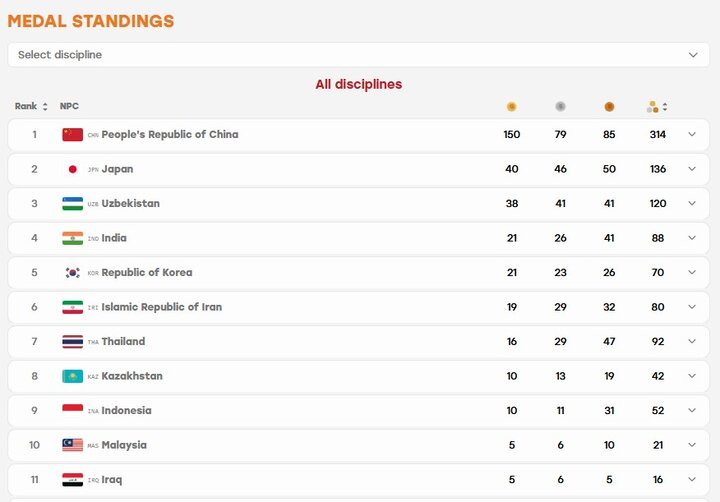Click the NPC column header
Viewport: 720px width, 502px height.
pyautogui.click(x=69, y=106)
